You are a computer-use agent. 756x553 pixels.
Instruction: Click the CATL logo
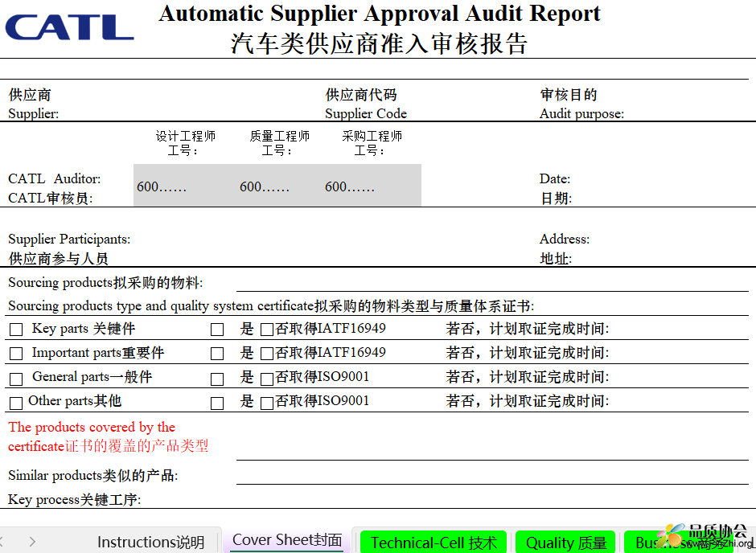click(x=69, y=27)
